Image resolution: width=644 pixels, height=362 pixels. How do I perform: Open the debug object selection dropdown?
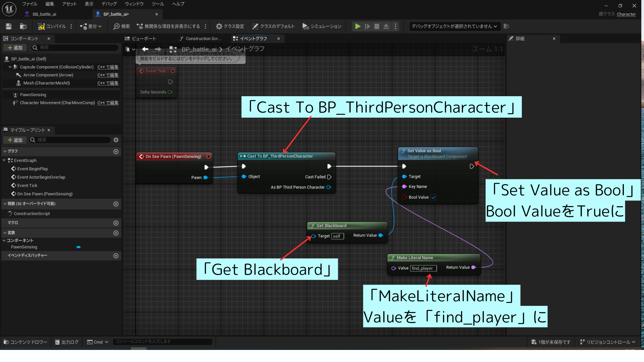pyautogui.click(x=454, y=26)
